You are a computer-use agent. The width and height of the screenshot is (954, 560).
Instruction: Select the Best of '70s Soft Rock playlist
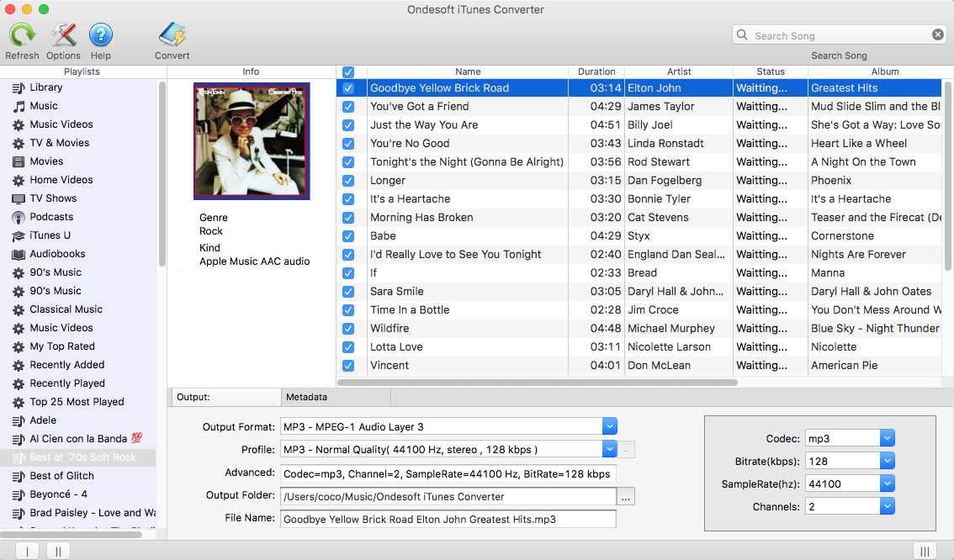(x=78, y=458)
